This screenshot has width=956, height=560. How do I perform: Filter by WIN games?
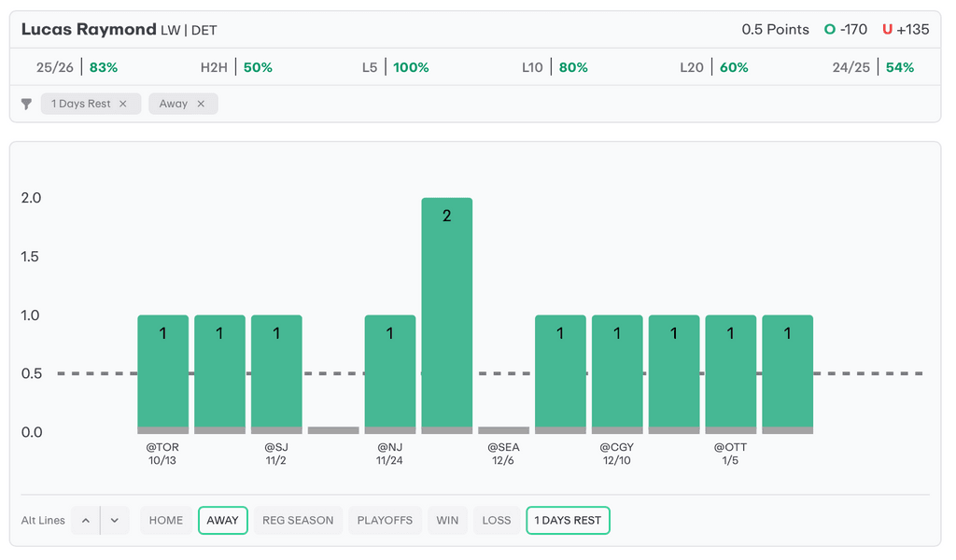tap(447, 520)
